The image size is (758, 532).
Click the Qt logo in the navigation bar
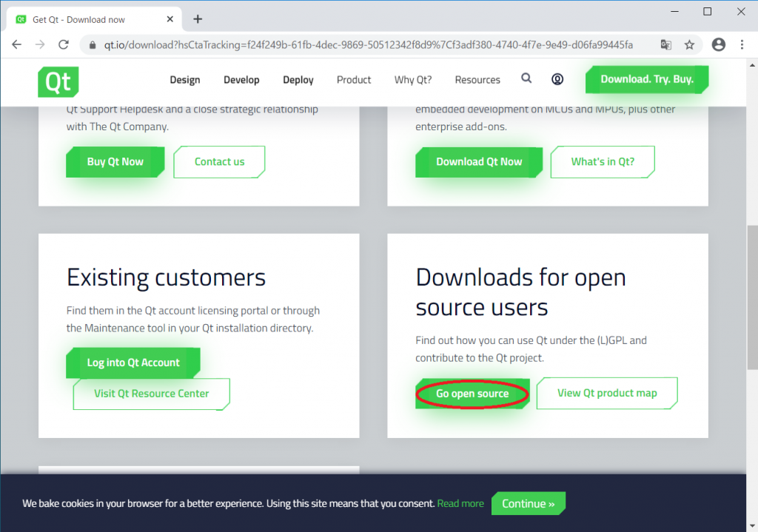pyautogui.click(x=58, y=81)
